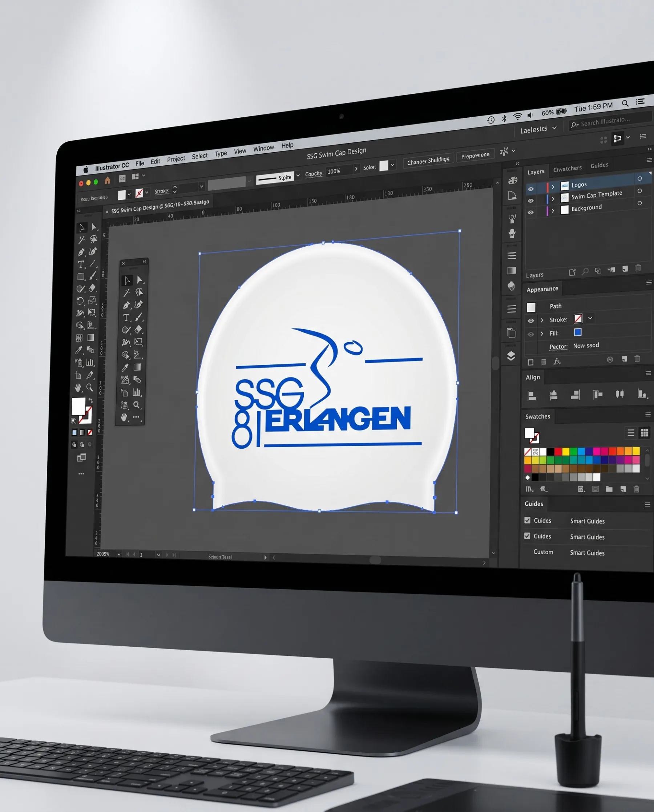This screenshot has width=654, height=812.
Task: Open Edit Toolbar dots in floating toolbar
Action: click(136, 417)
